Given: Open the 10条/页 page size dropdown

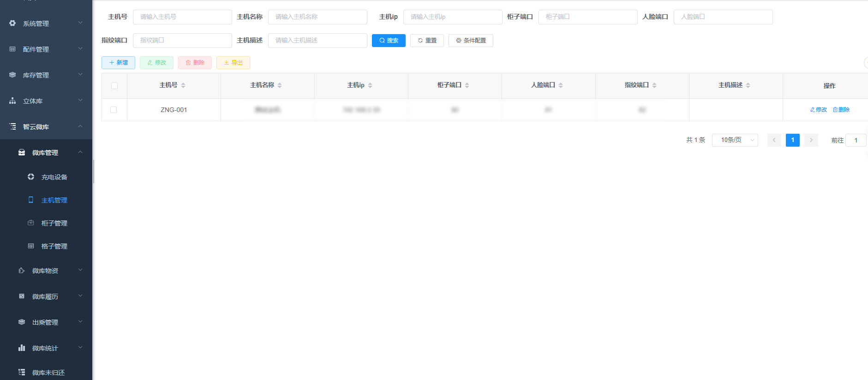Looking at the screenshot, I should (735, 140).
